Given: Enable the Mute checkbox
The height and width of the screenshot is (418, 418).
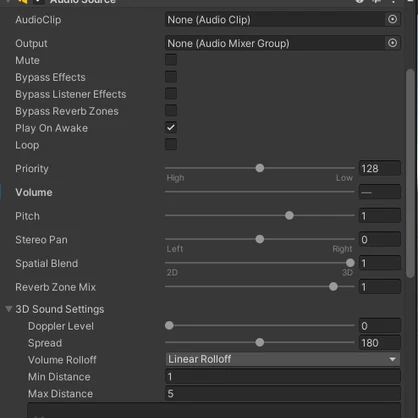Looking at the screenshot, I should pos(171,60).
